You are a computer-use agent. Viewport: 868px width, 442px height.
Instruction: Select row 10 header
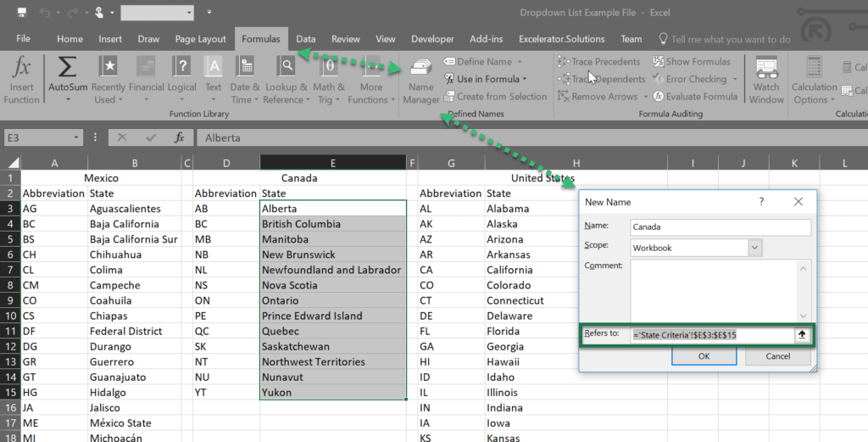pyautogui.click(x=12, y=316)
